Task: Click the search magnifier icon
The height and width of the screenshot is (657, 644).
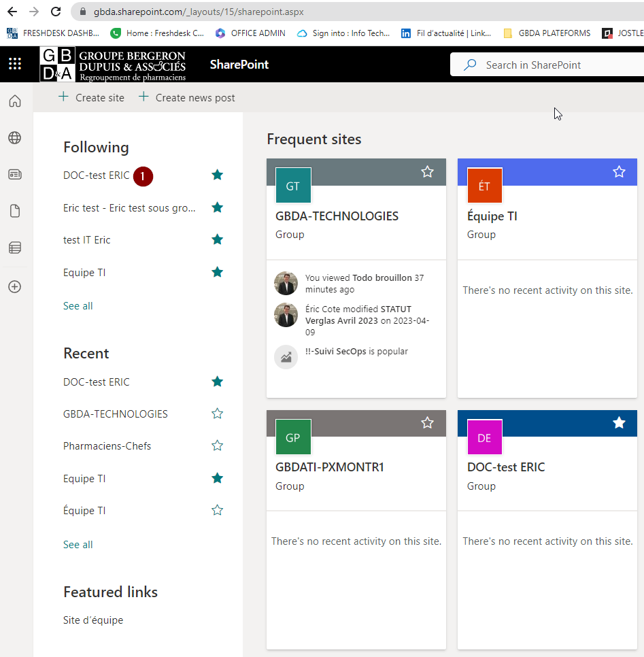Action: [x=470, y=65]
